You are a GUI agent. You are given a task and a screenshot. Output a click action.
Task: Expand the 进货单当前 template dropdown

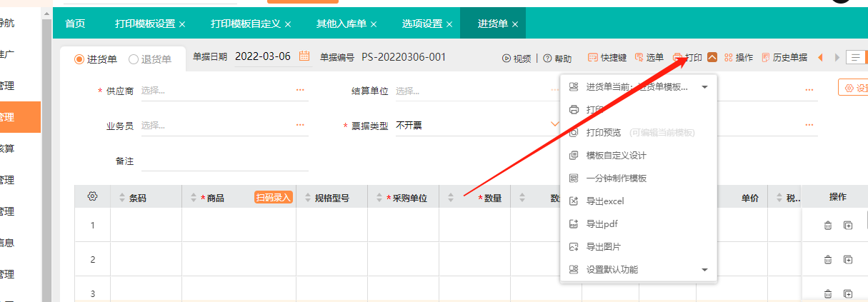point(704,87)
